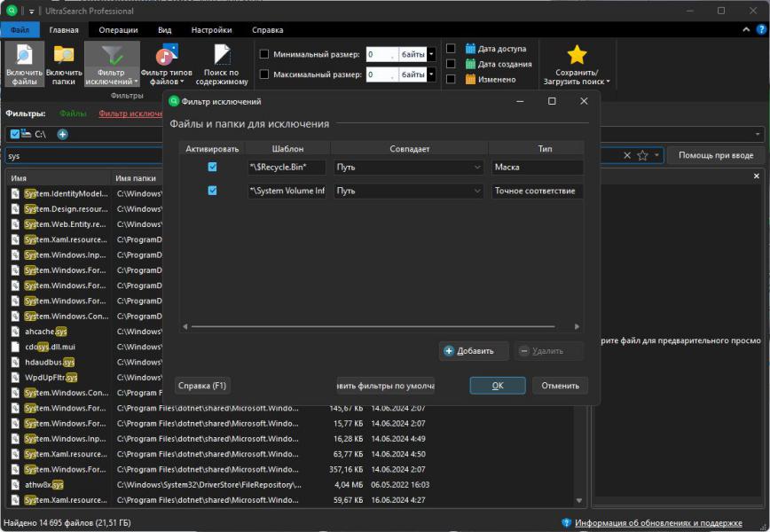Viewport: 770px width, 532px height.
Task: Open the quick access toolbar dropdown in the title bar
Action: coord(31,11)
